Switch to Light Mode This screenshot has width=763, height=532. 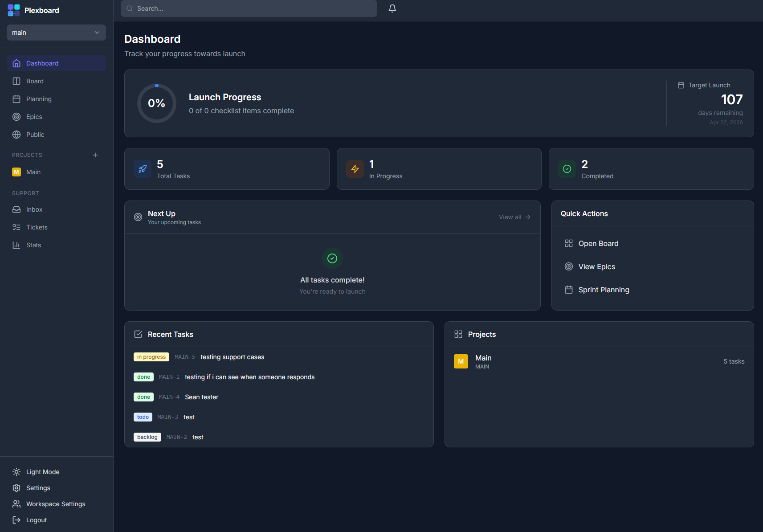pos(42,471)
